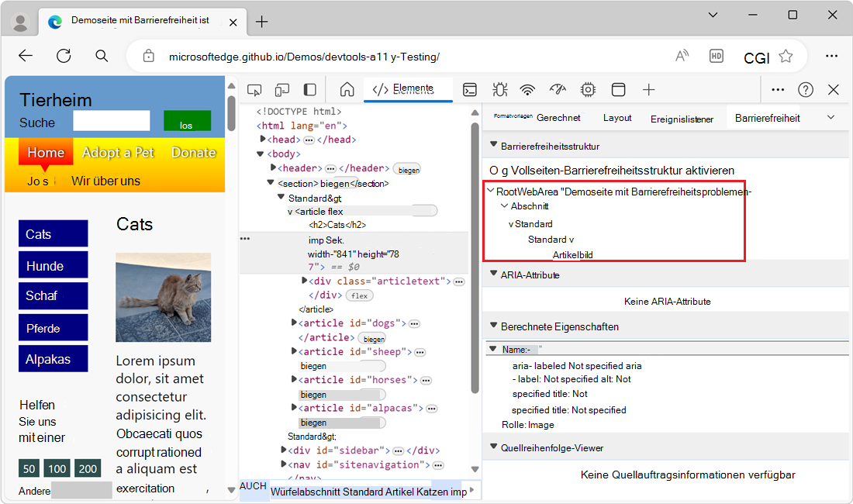853x504 pixels.
Task: Collapse the ARIA-Attribute section
Action: 492,274
